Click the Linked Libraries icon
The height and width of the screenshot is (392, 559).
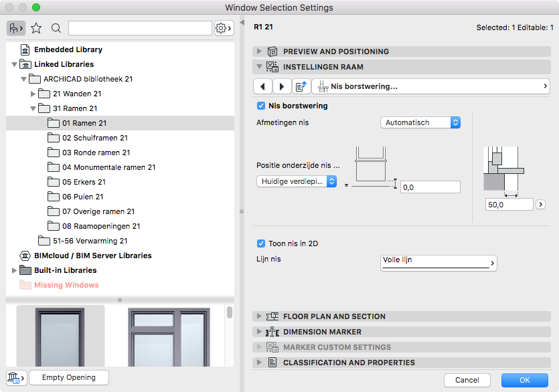(x=25, y=64)
